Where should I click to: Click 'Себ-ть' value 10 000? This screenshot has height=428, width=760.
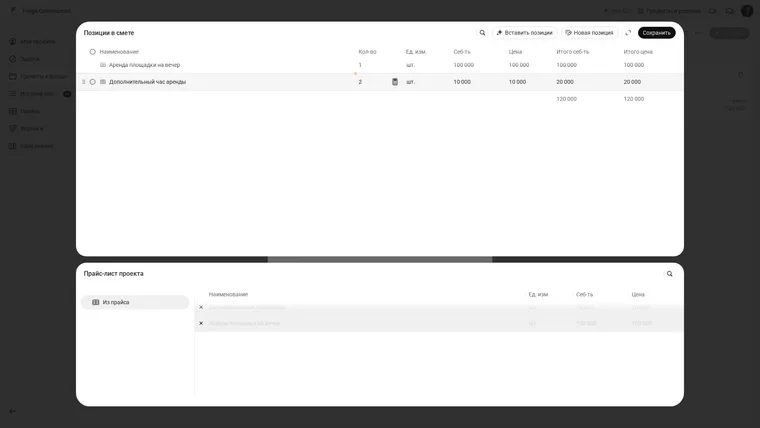[x=462, y=82]
